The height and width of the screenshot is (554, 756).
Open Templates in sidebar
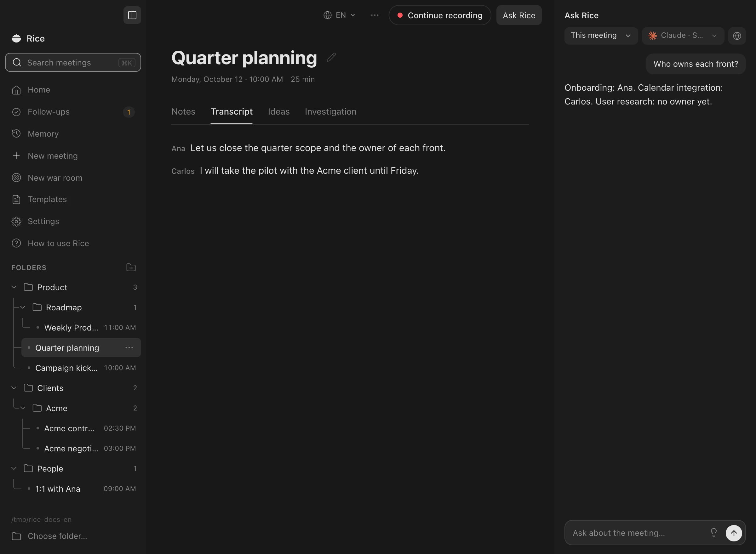click(73, 199)
